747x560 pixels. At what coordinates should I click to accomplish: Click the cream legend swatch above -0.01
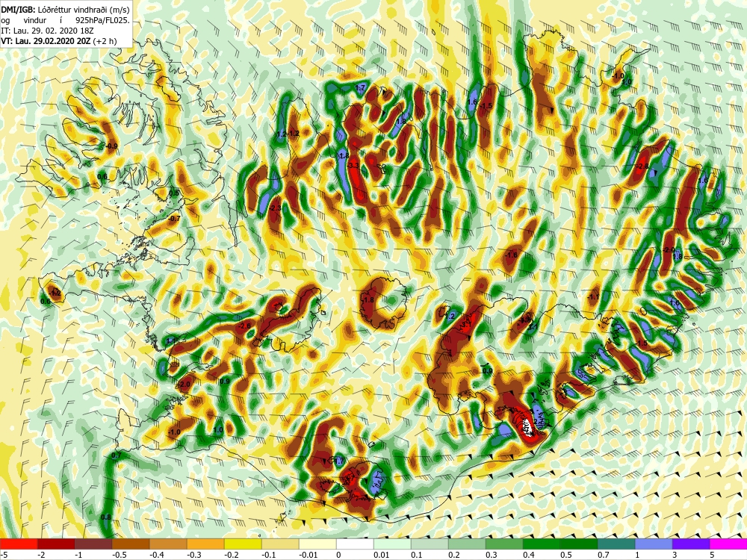[x=317, y=544]
